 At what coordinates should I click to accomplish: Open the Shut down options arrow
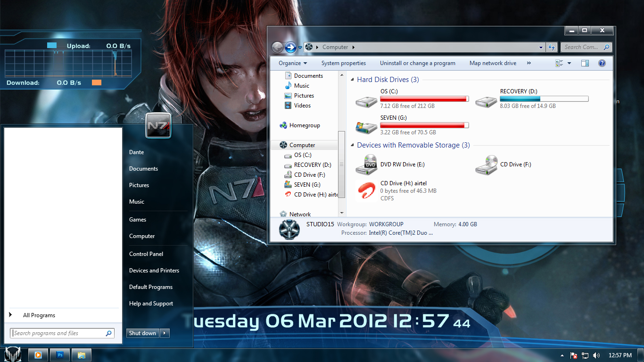(x=165, y=333)
